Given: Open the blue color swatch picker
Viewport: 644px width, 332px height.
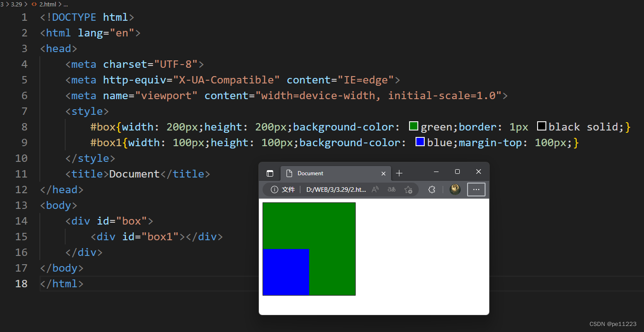Looking at the screenshot, I should pos(420,142).
